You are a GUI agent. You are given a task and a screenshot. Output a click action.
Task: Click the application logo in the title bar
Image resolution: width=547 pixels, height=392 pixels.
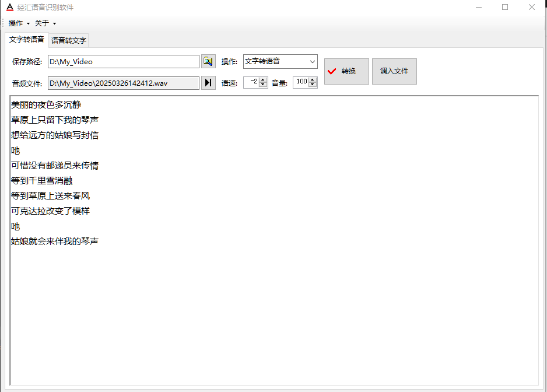point(9,8)
